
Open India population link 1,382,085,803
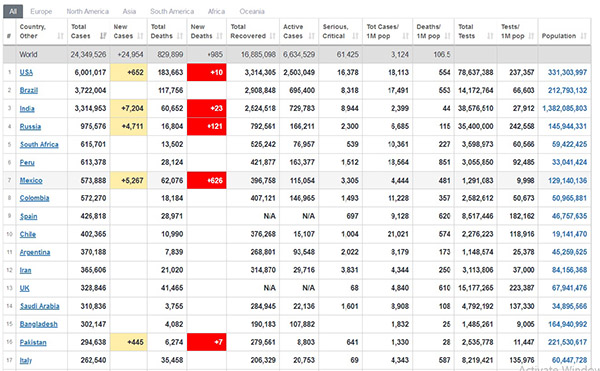(x=564, y=109)
